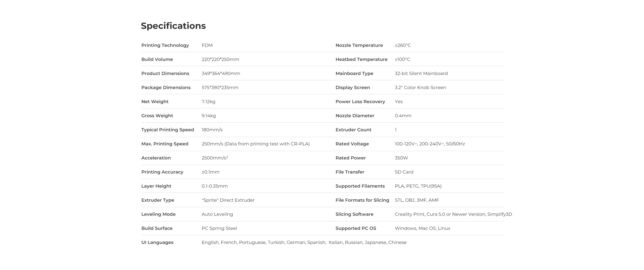Click the UI Languages list text
This screenshot has height=270, width=644.
304,242
